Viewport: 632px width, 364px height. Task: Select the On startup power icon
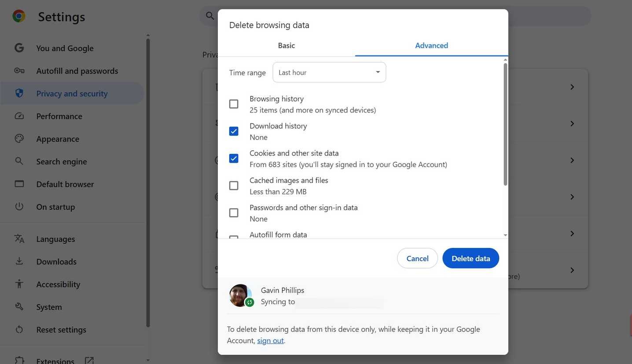coord(19,207)
